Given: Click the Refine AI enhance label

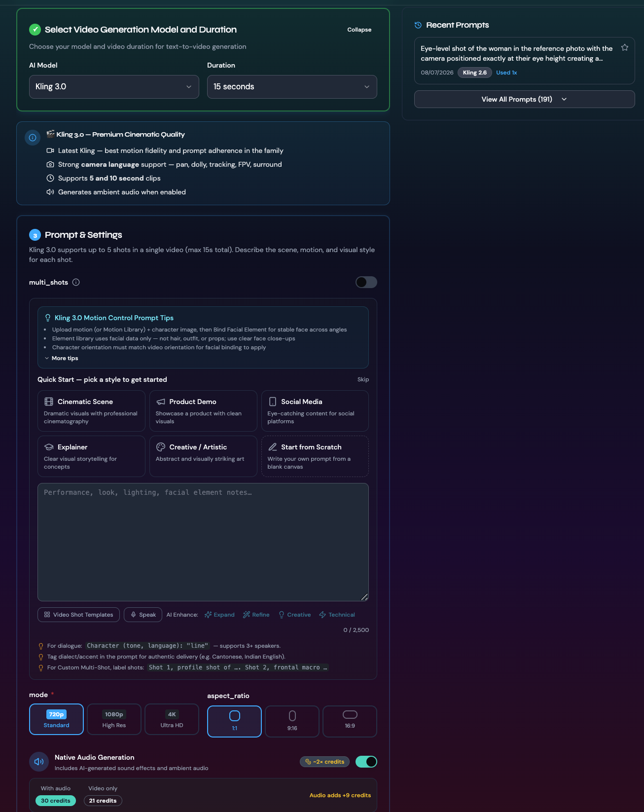Looking at the screenshot, I should tap(261, 615).
